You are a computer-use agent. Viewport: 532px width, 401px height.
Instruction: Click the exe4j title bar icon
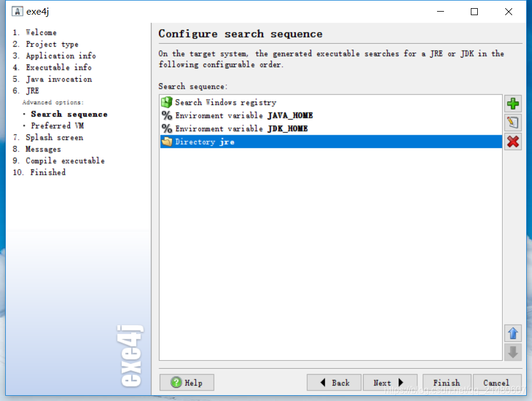17,11
